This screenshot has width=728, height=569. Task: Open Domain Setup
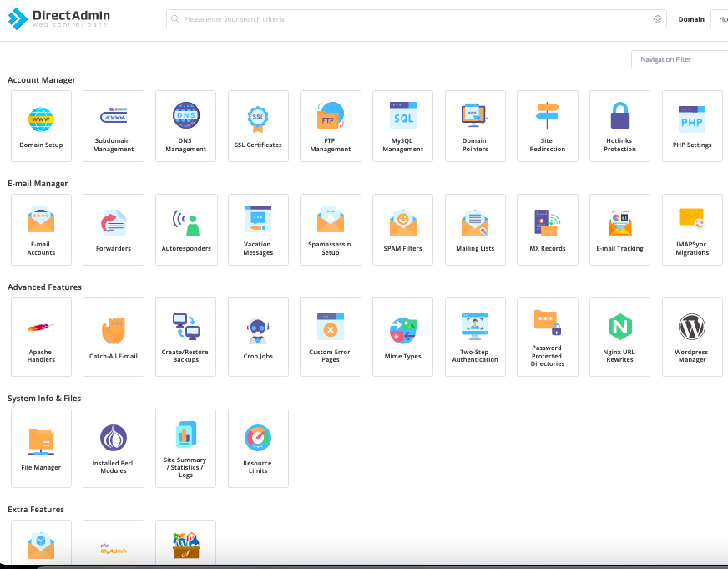tap(41, 126)
